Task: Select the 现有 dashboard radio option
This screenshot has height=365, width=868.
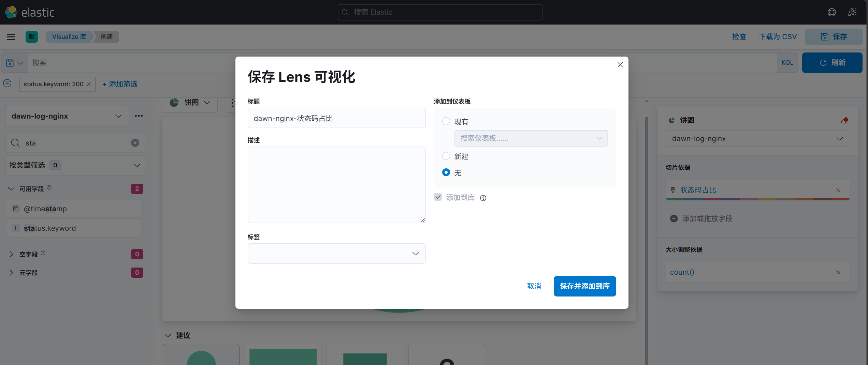Action: click(446, 121)
